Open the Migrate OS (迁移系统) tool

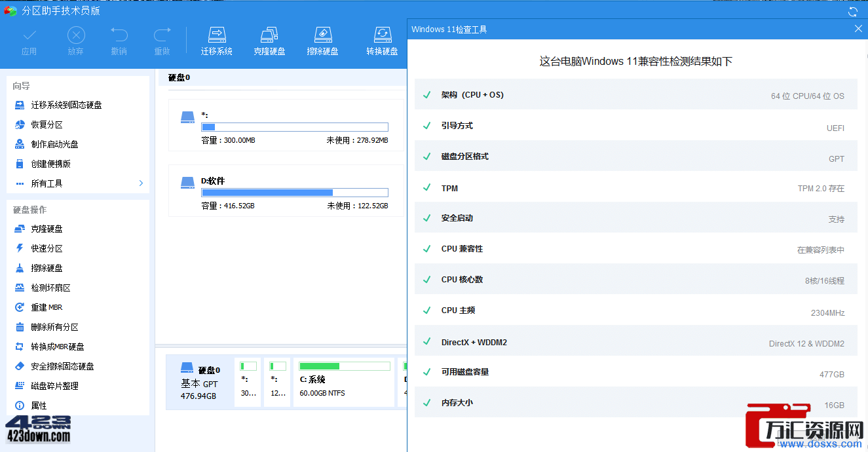(x=217, y=41)
